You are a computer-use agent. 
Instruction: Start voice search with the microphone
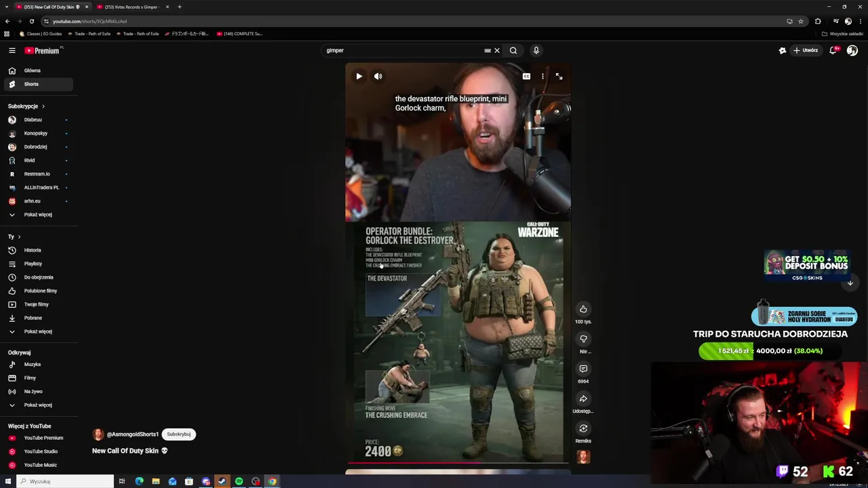click(536, 50)
